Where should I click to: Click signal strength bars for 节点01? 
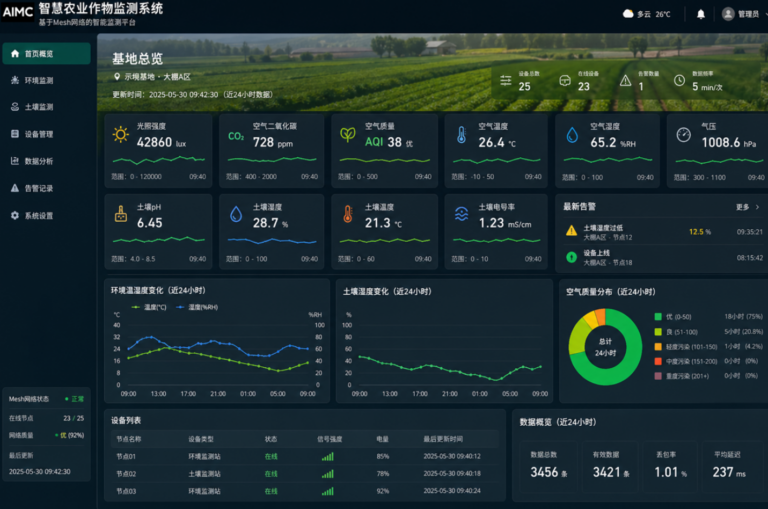(x=328, y=457)
